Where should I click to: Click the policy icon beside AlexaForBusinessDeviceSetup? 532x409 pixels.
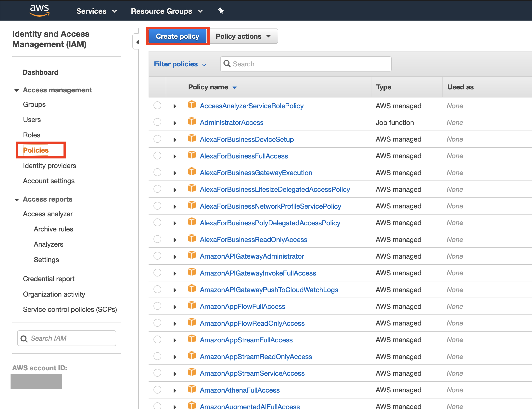tap(192, 138)
